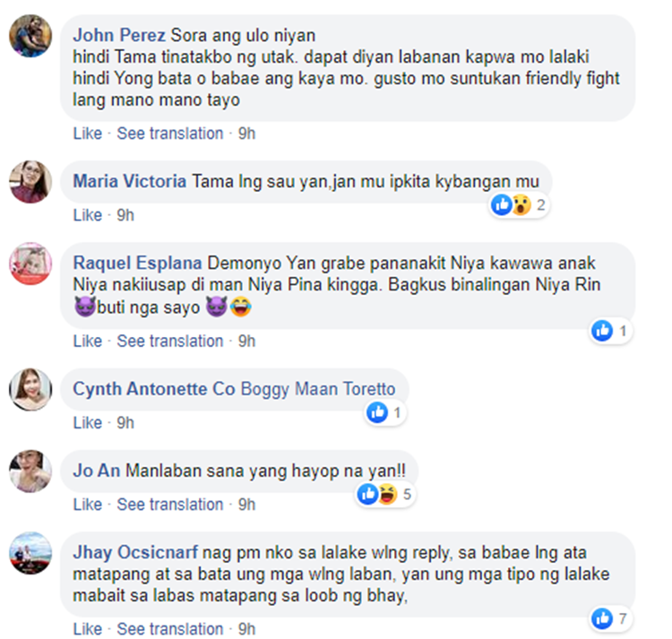Show haha and like reactions on Jo An's comment
672x639 pixels.
click(385, 494)
